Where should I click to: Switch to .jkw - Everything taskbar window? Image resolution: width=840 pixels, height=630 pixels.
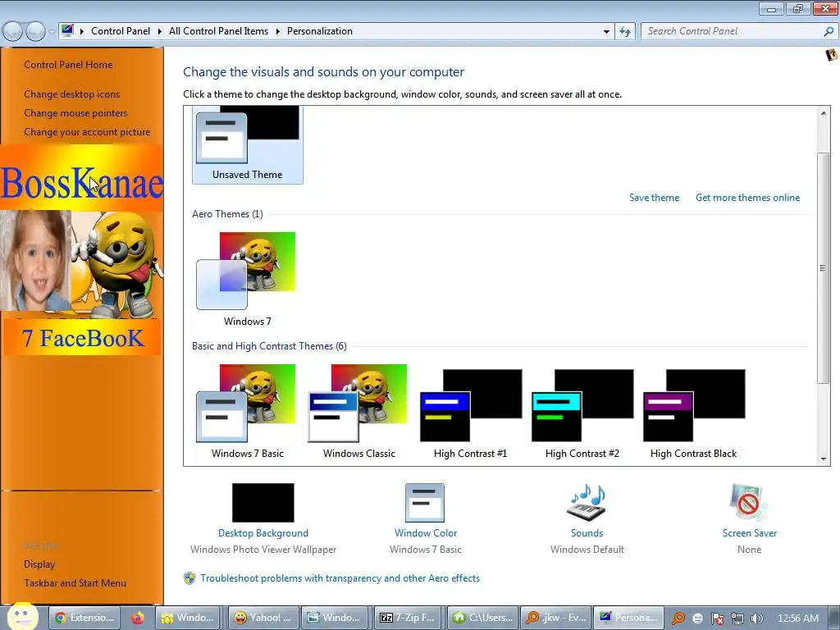tap(555, 618)
